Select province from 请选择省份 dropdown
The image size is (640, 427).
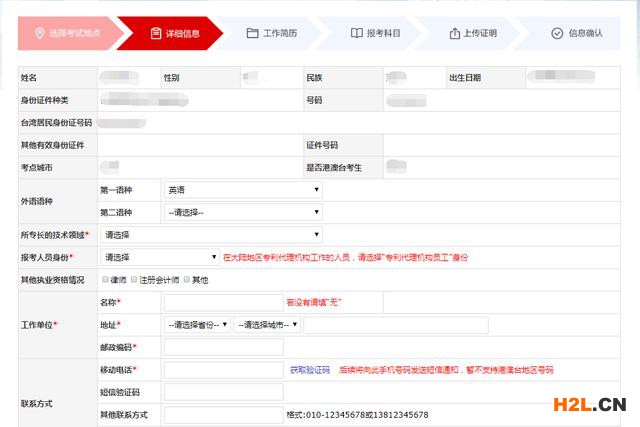coord(197,325)
